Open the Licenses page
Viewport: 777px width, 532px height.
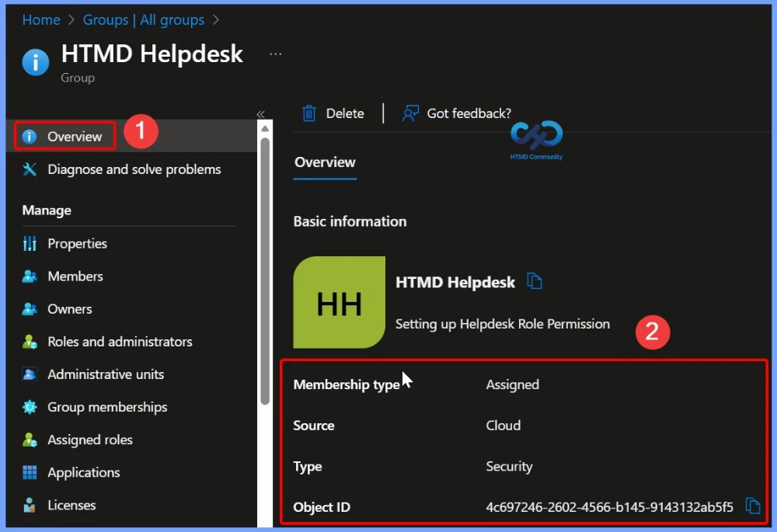coord(71,505)
